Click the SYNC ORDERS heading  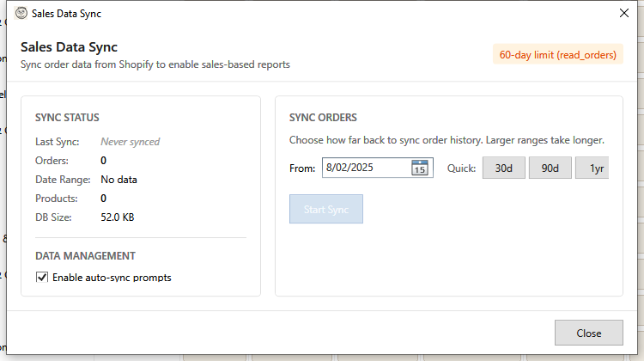point(323,118)
